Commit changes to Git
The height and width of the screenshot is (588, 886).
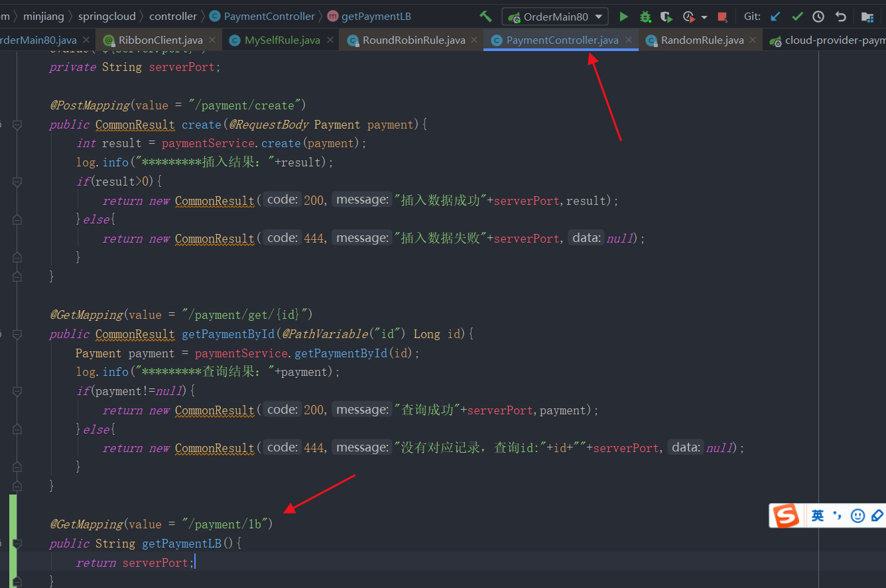797,17
